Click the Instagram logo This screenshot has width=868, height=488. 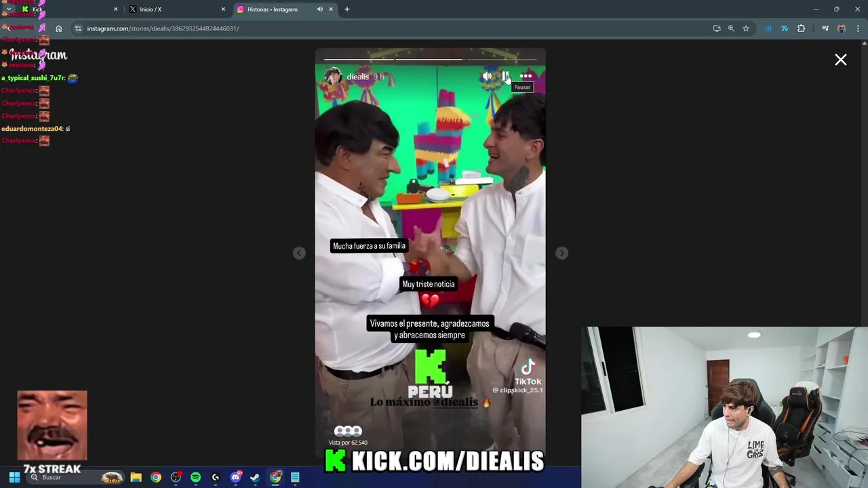point(39,56)
